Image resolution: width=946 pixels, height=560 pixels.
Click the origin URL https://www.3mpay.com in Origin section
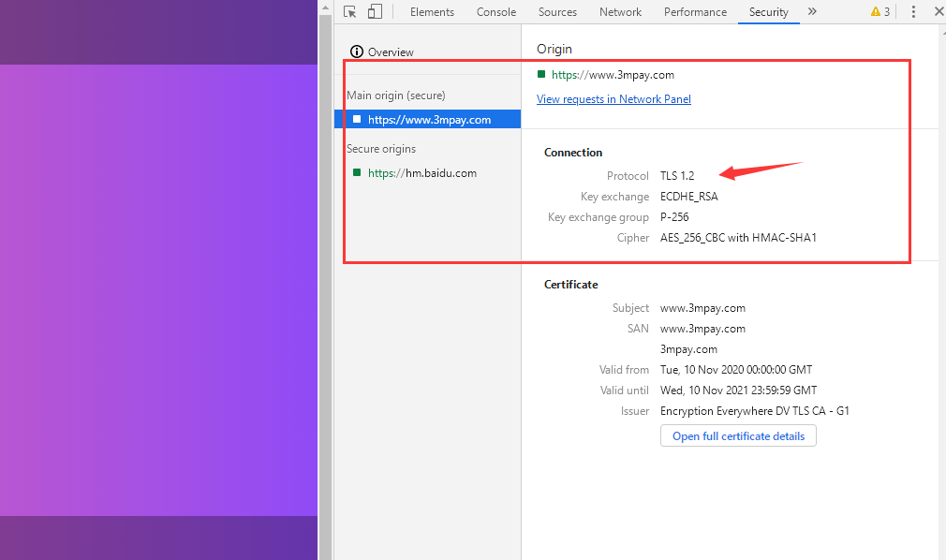613,75
